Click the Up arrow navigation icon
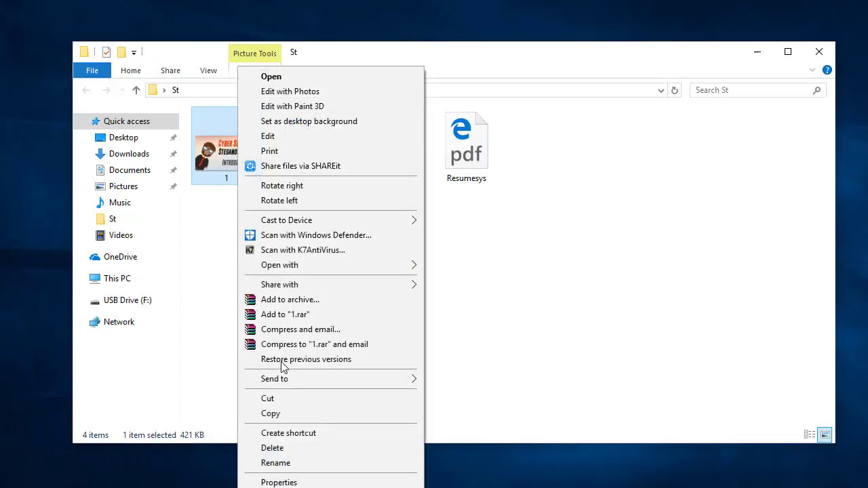 136,90
